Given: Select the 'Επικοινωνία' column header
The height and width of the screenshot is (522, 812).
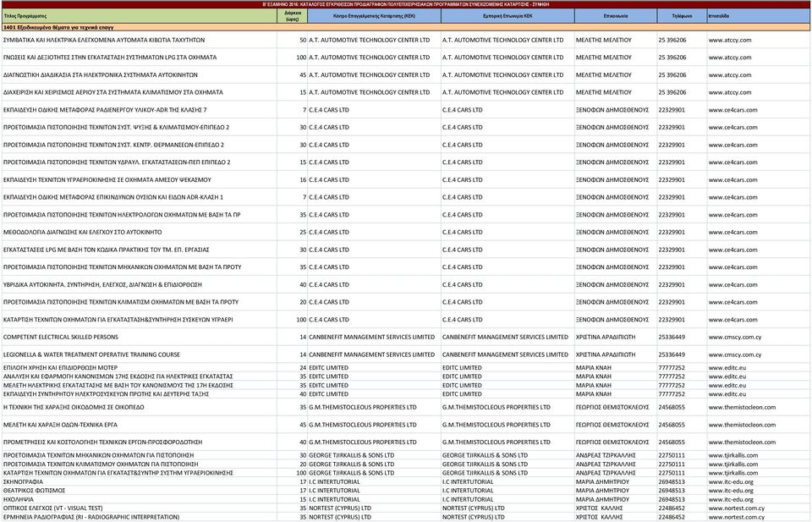Looking at the screenshot, I should coord(616,16).
